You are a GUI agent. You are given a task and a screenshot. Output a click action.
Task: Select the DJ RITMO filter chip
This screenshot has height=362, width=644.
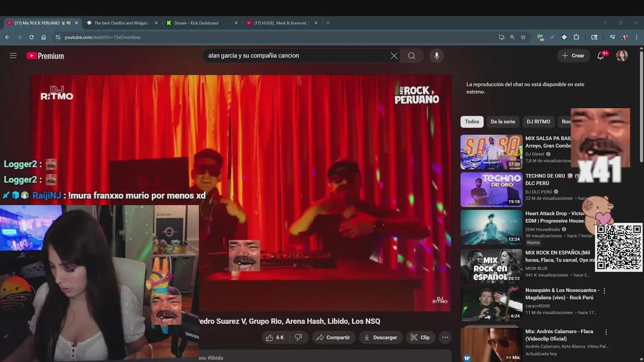point(538,122)
